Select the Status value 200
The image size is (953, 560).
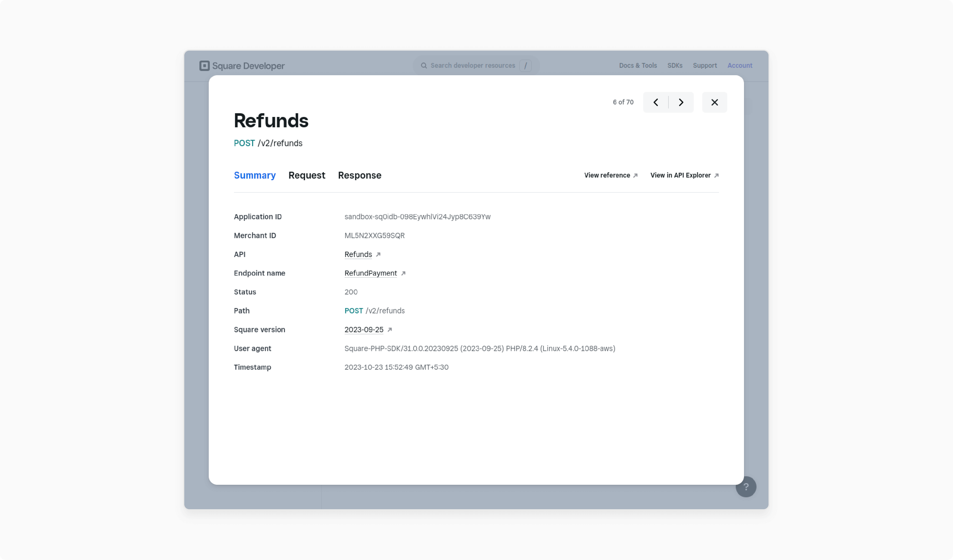pyautogui.click(x=351, y=292)
